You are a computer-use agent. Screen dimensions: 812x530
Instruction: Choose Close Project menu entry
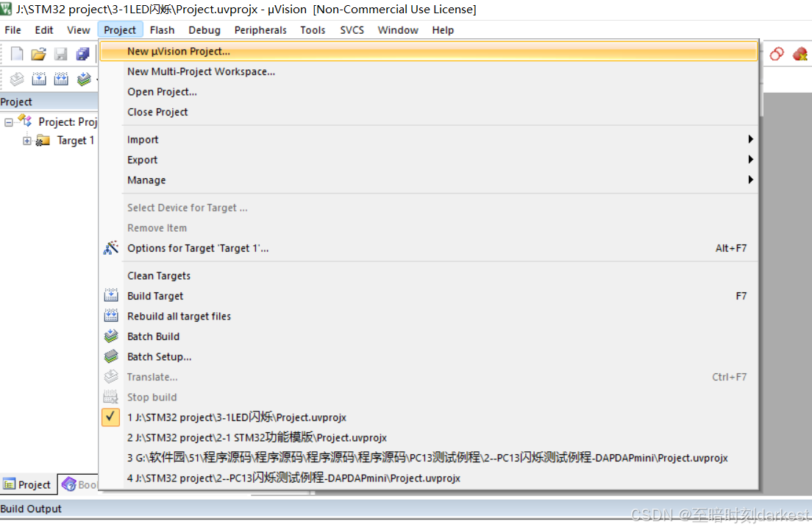click(x=430, y=112)
